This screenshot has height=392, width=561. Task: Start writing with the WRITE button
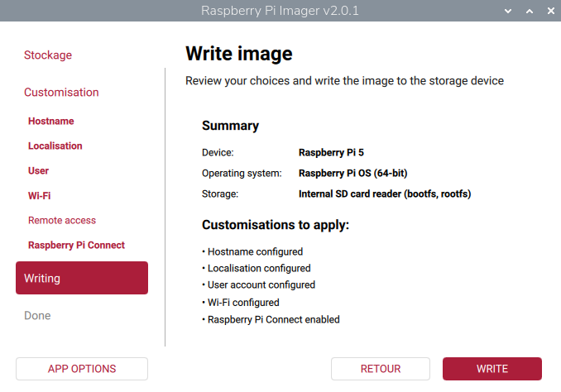pyautogui.click(x=492, y=369)
